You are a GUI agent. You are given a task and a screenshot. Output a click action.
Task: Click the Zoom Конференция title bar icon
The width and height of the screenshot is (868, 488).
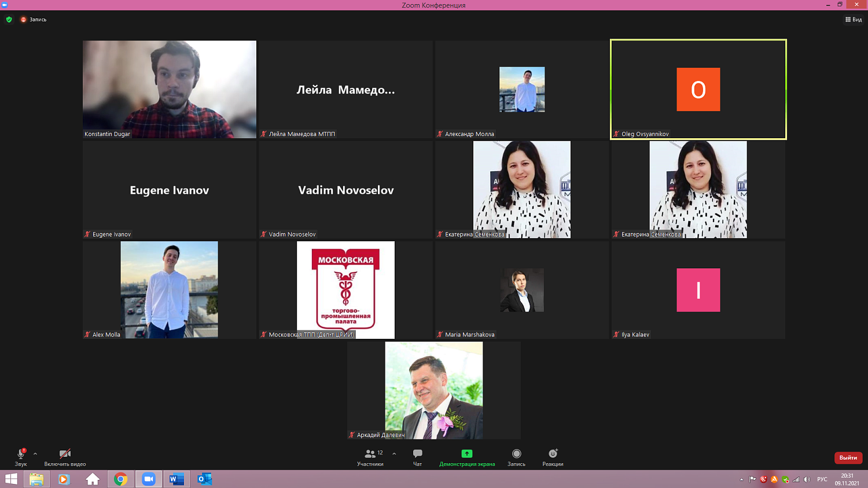[x=4, y=5]
